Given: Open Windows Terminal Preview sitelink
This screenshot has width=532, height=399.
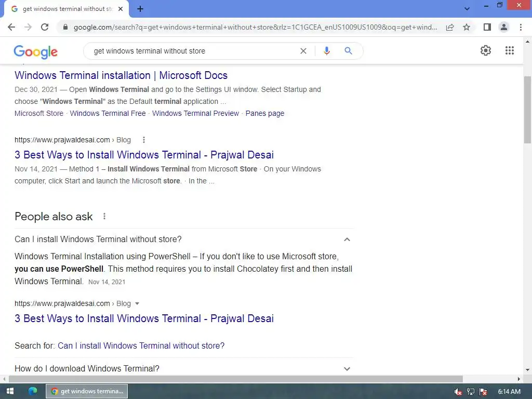Looking at the screenshot, I should 195,113.
